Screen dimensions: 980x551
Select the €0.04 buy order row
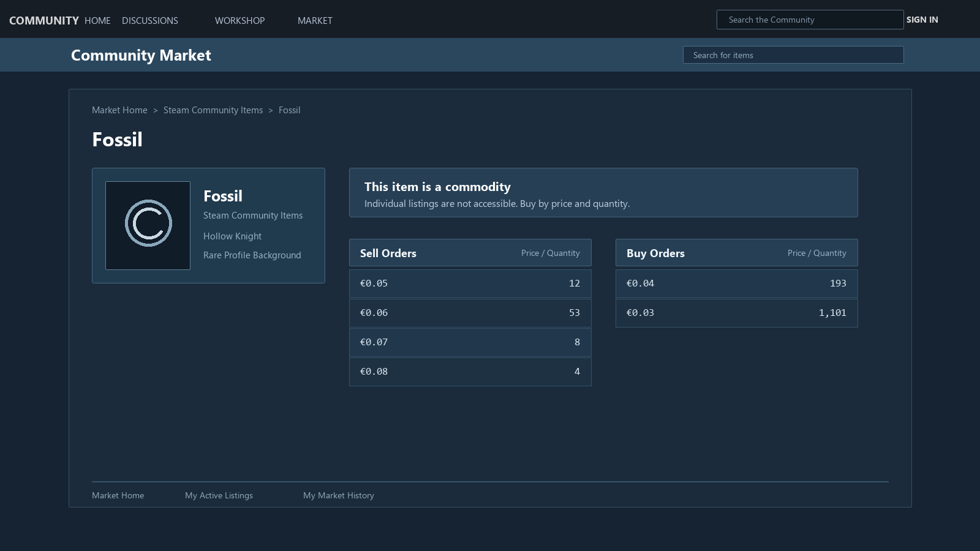(737, 283)
